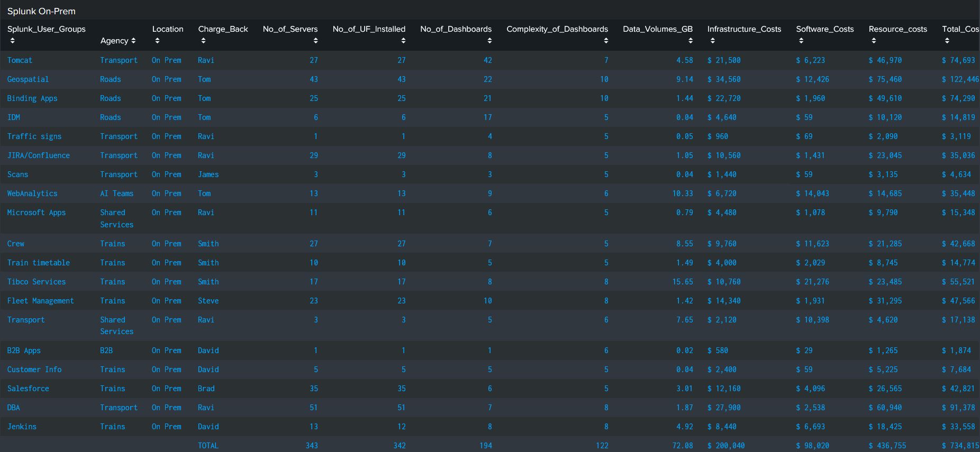Click the Data_Volumes_GB header label

658,29
